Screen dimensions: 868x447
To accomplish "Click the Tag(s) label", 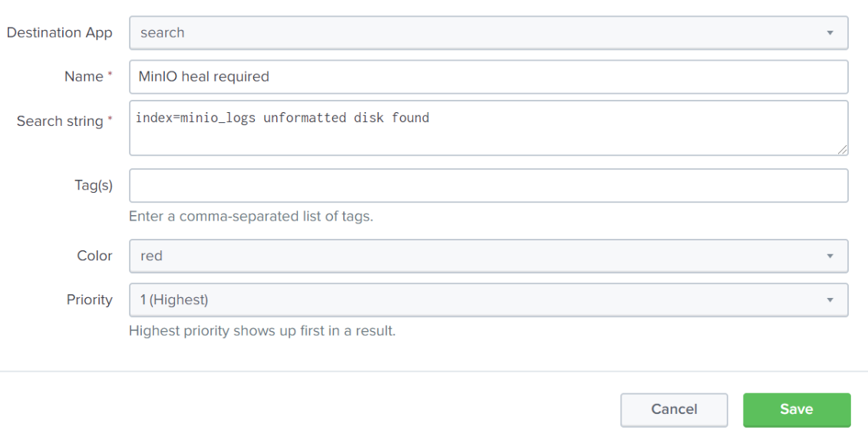I will click(94, 186).
